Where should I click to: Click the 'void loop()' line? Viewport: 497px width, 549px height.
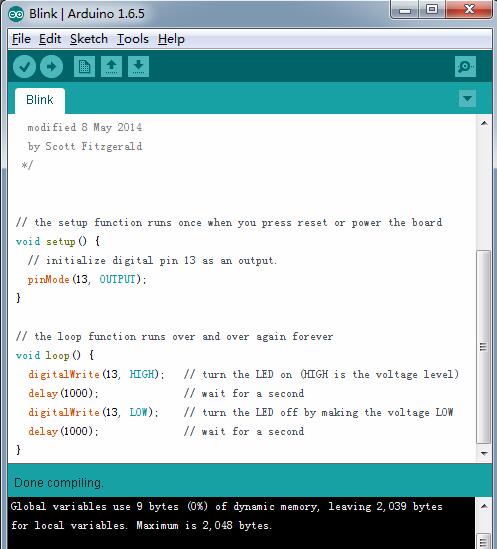pos(55,355)
